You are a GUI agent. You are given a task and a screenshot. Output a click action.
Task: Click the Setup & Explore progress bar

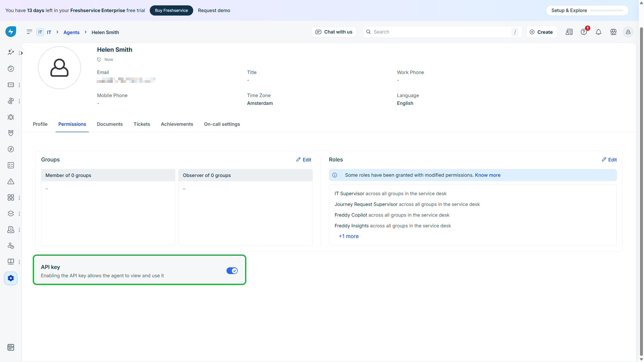coord(606,10)
